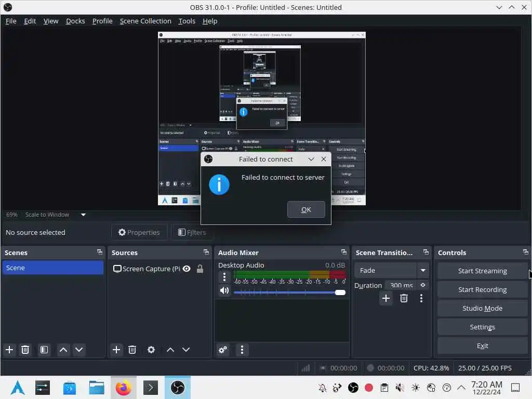Image resolution: width=532 pixels, height=399 pixels.
Task: Open the Profile menu
Action: (102, 21)
